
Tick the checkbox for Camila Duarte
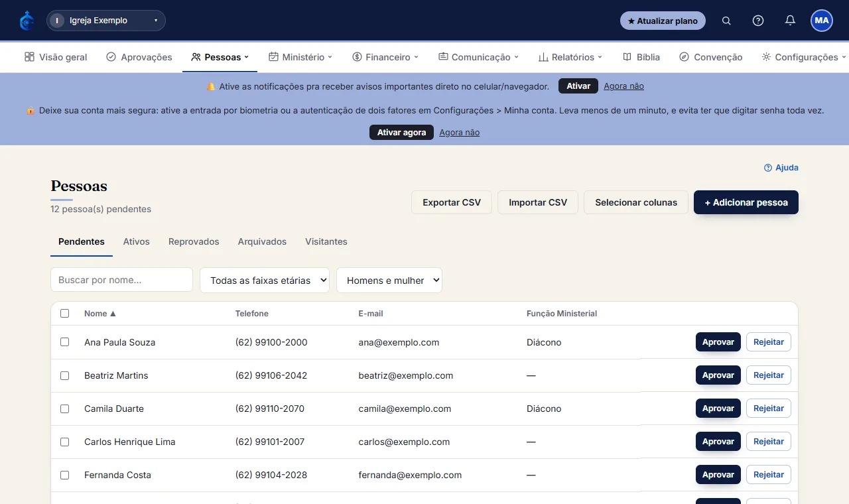click(x=64, y=409)
